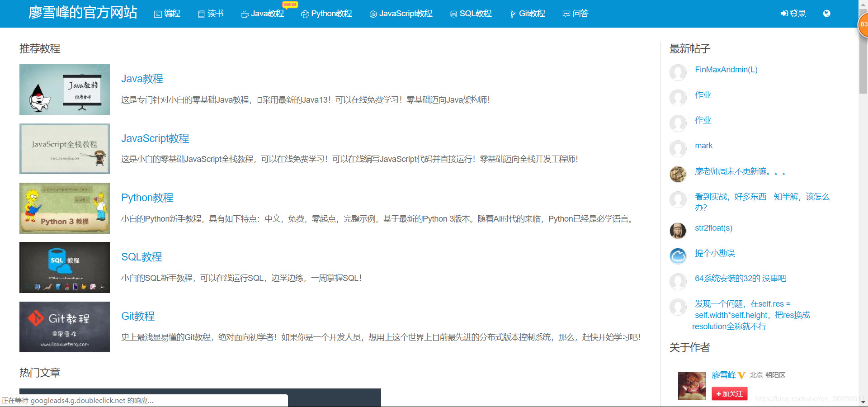Switch to the Python教程 nav item

click(326, 14)
